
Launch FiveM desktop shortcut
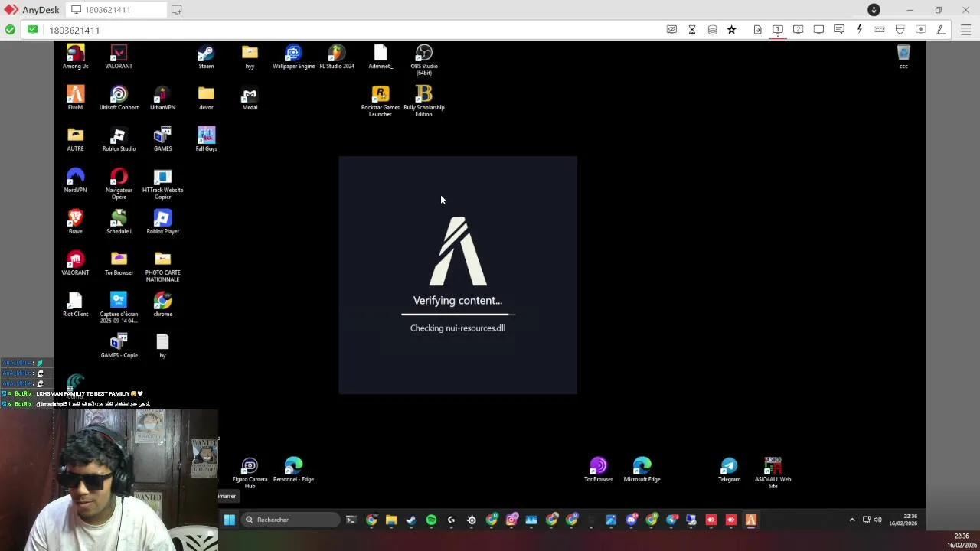(x=75, y=99)
